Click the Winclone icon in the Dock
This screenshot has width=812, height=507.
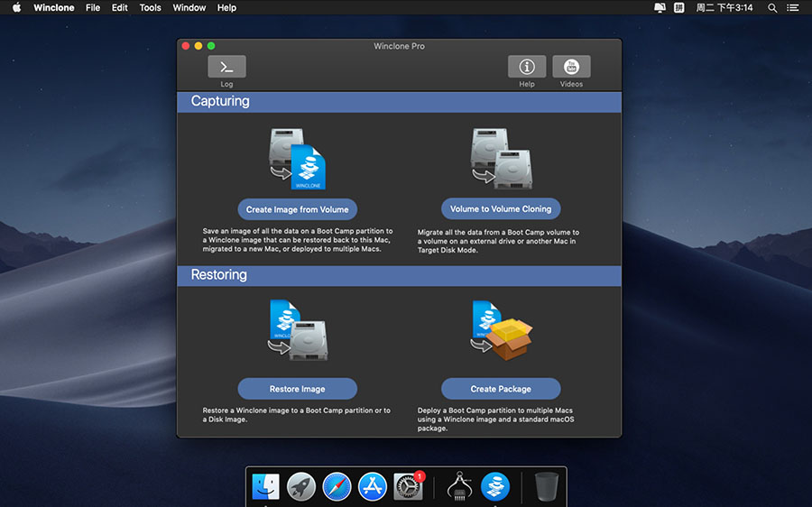point(495,487)
